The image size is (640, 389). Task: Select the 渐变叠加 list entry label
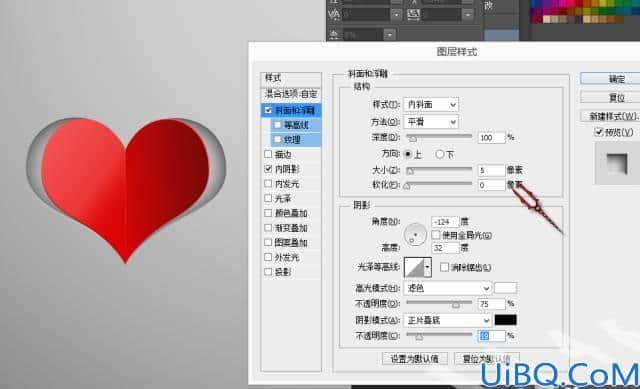pyautogui.click(x=291, y=228)
